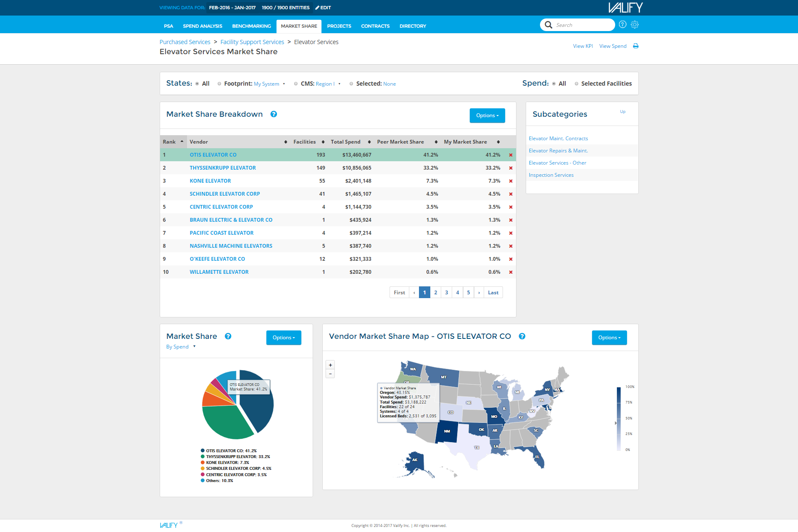Remove BRAUN ELECTRIC & ELEVATOR row with red X

point(511,220)
